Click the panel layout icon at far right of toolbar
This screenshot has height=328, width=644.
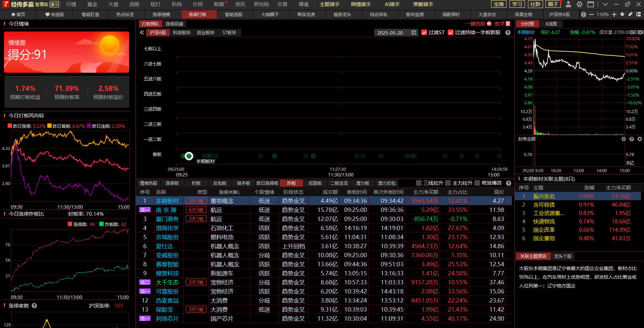[x=638, y=14]
